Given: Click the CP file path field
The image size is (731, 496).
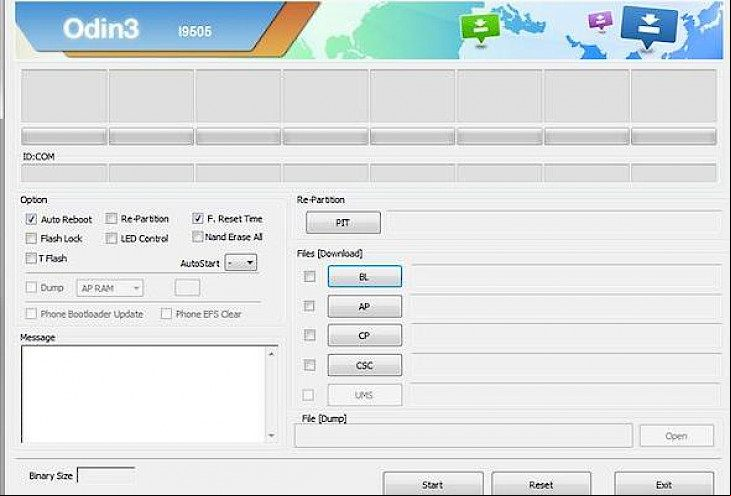Looking at the screenshot, I should 566,336.
